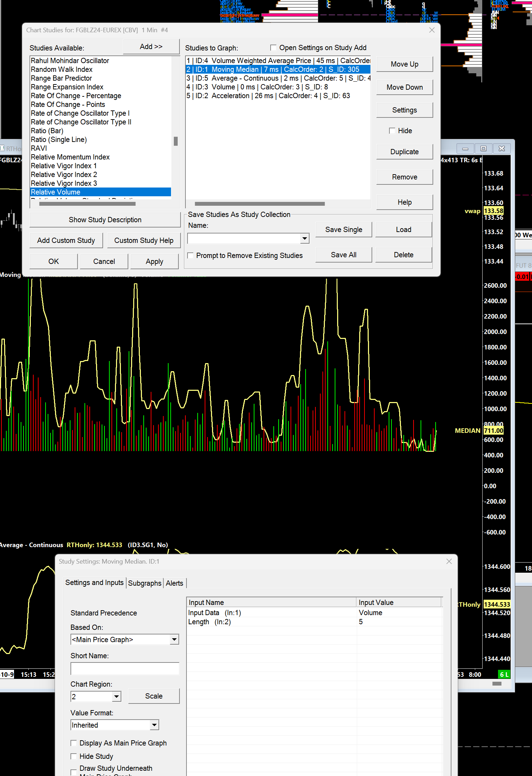Image resolution: width=532 pixels, height=776 pixels.
Task: Expand the study collection Name combo box
Action: (305, 239)
